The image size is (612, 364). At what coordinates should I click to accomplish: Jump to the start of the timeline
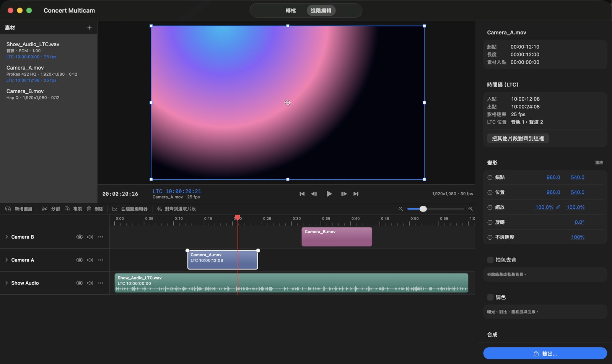point(302,194)
